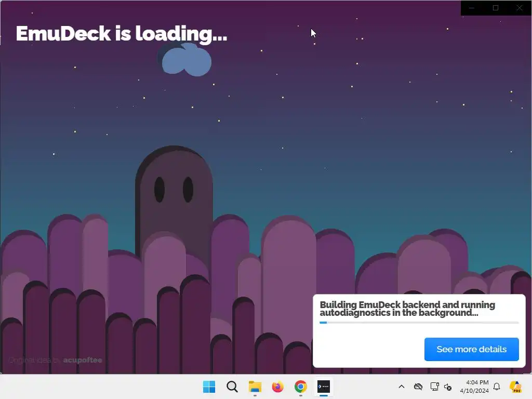Minimize the EmuDeck window

(472, 8)
